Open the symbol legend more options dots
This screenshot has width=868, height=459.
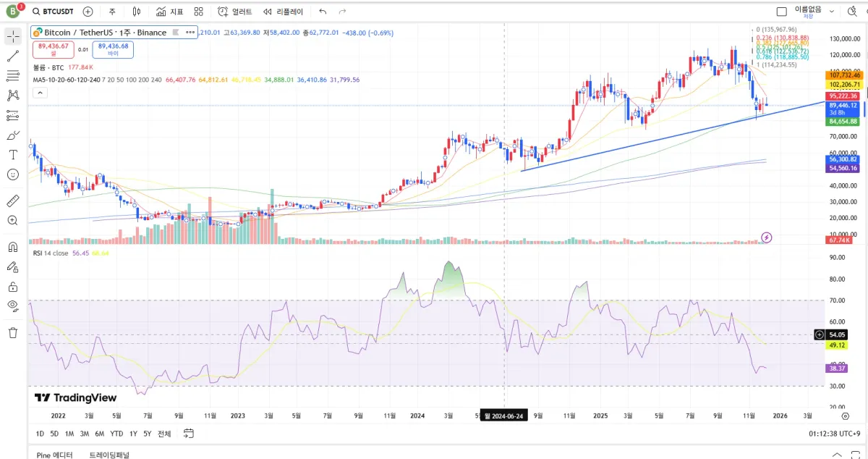coord(190,33)
